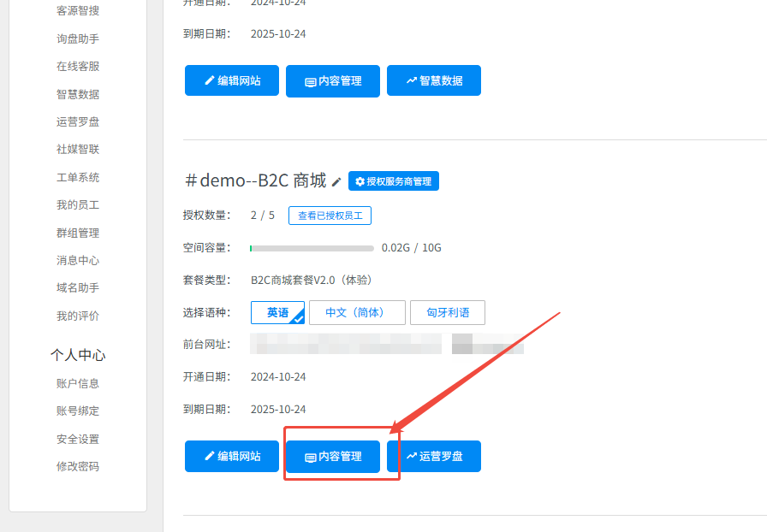The height and width of the screenshot is (532, 767).
Task: Open 消息中心 from the sidebar
Action: point(77,260)
